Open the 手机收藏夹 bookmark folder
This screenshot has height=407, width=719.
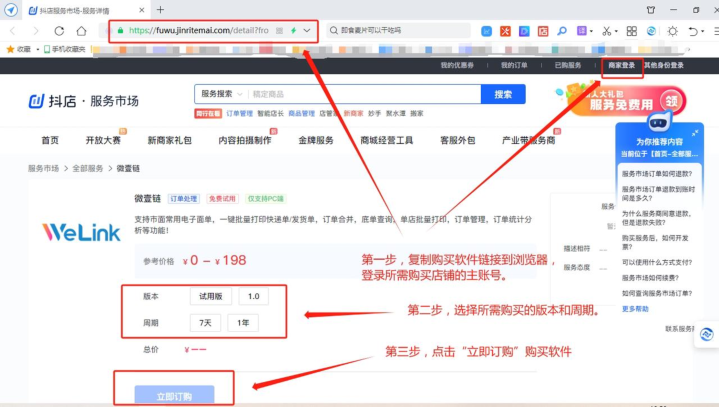65,49
